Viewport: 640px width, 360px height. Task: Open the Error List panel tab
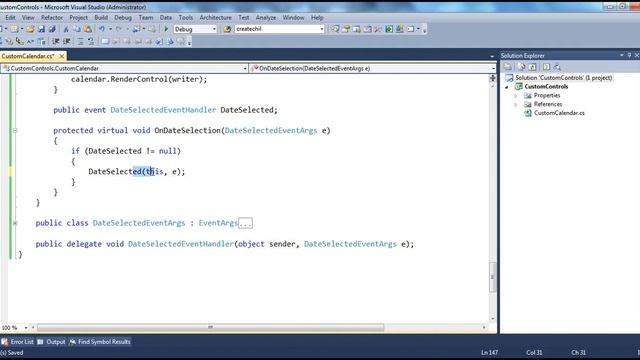(18, 342)
